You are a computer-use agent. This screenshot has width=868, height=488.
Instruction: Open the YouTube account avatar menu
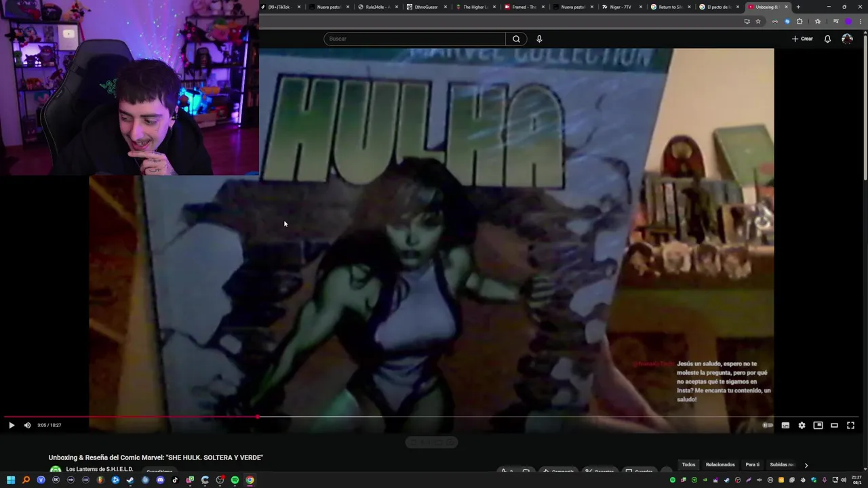(x=847, y=39)
